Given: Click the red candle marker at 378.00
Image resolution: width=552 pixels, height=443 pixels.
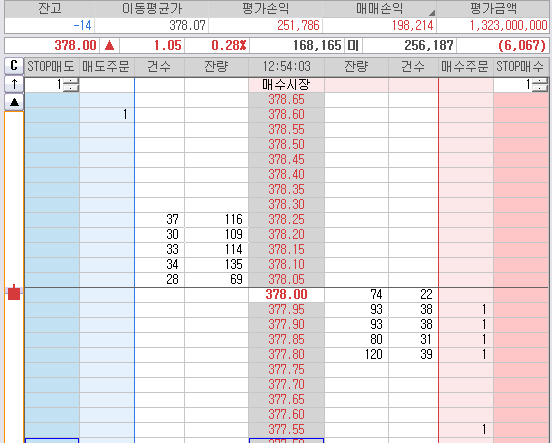Looking at the screenshot, I should (x=14, y=292).
